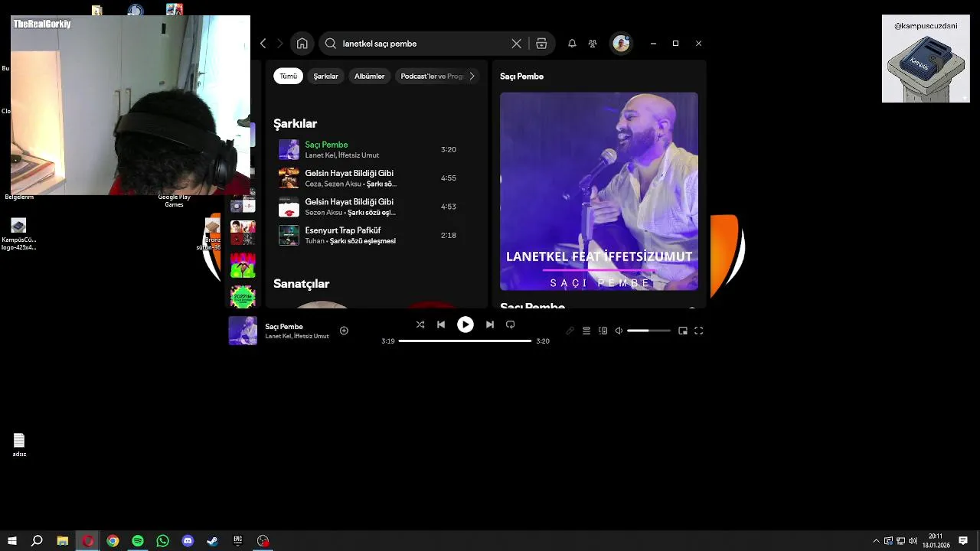Open Discord from the taskbar
The width and height of the screenshot is (980, 551).
coord(188,541)
